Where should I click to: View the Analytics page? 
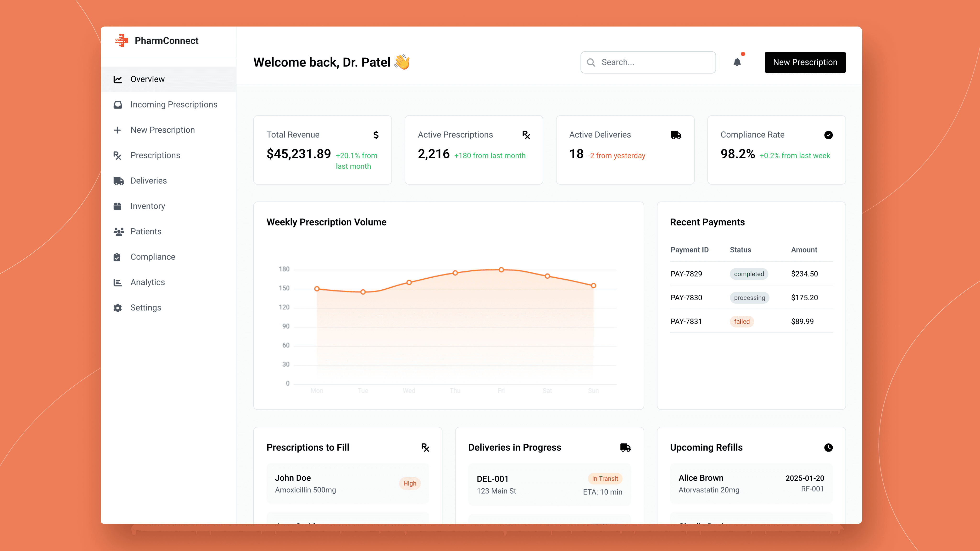pos(168,282)
